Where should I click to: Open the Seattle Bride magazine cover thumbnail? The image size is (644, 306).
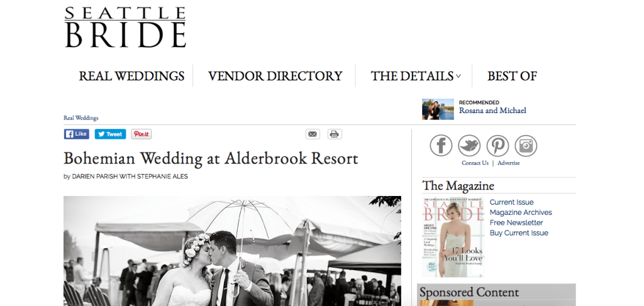point(453,238)
